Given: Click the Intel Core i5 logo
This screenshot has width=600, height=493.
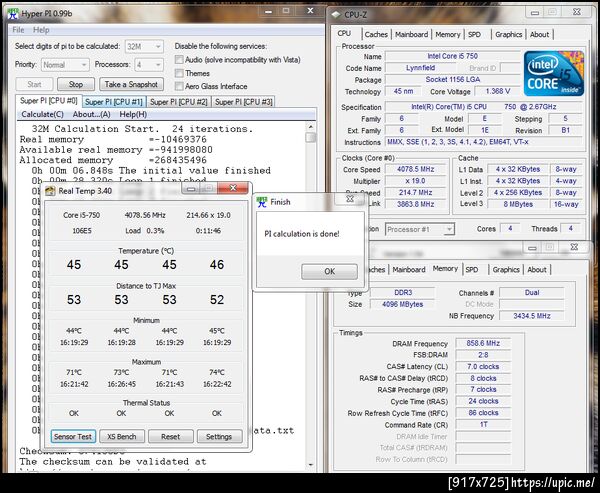Looking at the screenshot, I should pyautogui.click(x=554, y=73).
